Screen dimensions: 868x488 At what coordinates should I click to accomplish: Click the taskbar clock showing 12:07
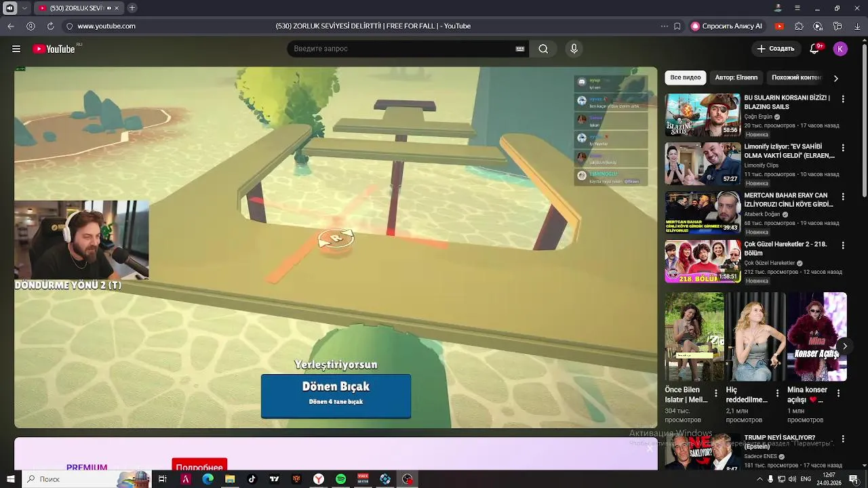click(829, 479)
